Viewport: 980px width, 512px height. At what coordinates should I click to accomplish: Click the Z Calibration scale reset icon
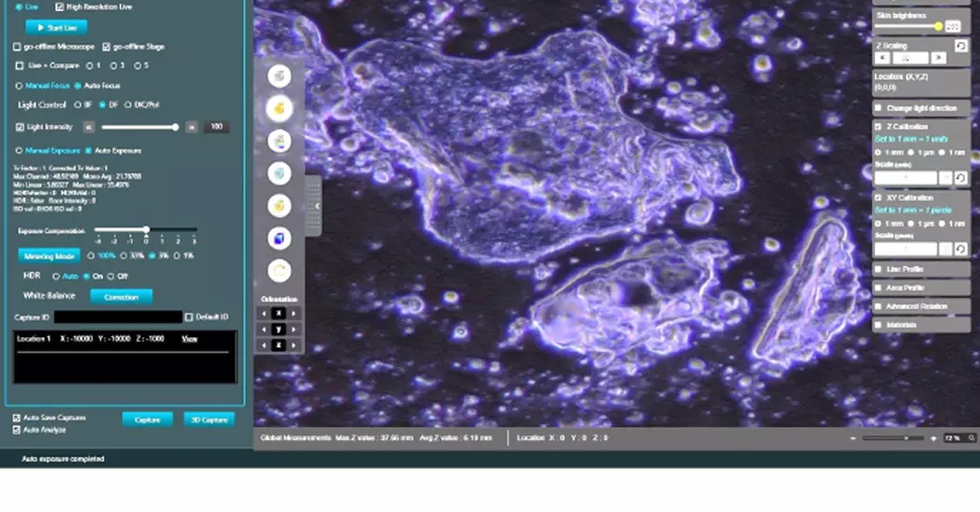[x=960, y=178]
